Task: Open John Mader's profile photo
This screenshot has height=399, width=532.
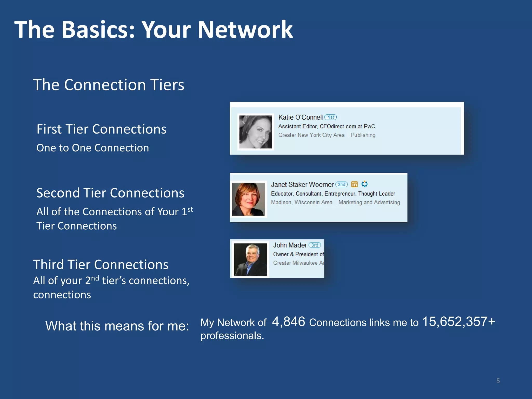Action: point(250,260)
